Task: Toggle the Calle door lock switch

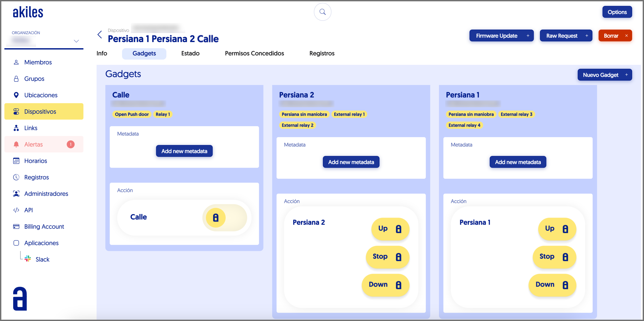Action: (x=216, y=218)
